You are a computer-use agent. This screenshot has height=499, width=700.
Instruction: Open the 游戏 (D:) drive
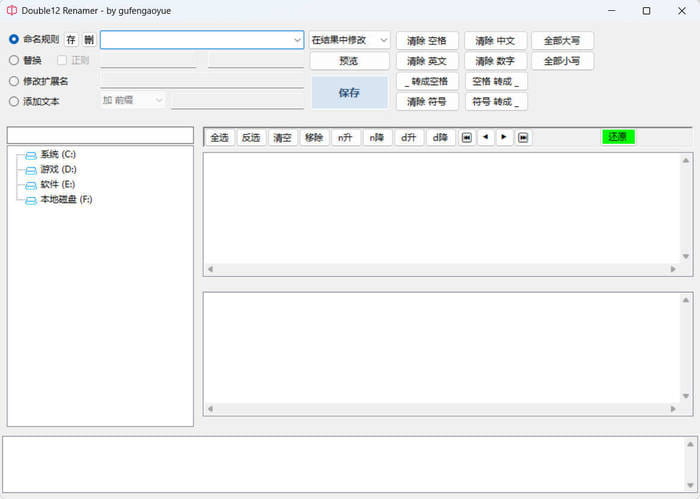(x=58, y=170)
